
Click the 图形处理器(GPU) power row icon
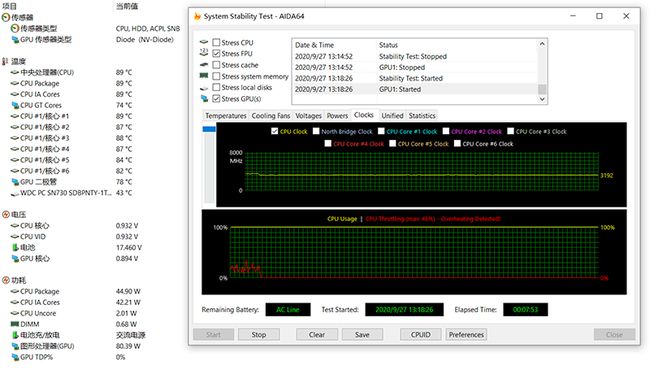pos(15,346)
